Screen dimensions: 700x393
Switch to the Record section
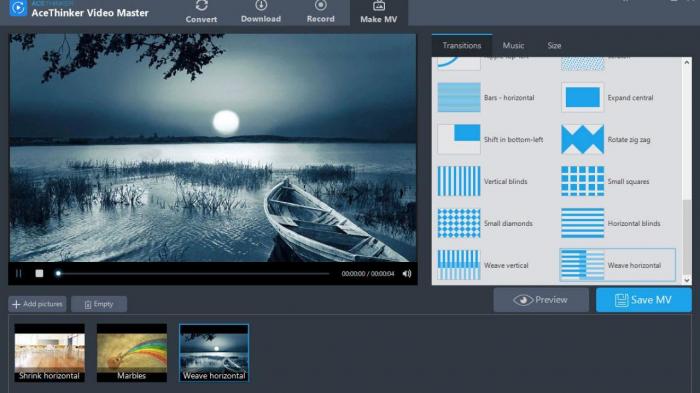tap(321, 12)
